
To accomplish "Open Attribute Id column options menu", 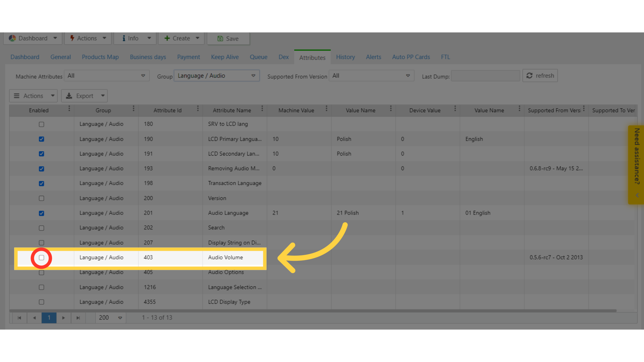I will tap(198, 109).
